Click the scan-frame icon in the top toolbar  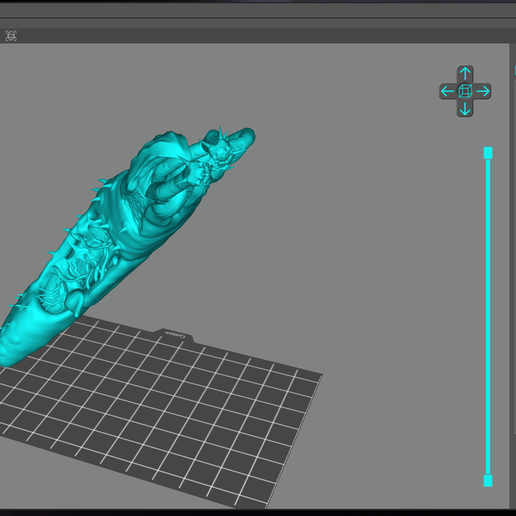pos(11,36)
